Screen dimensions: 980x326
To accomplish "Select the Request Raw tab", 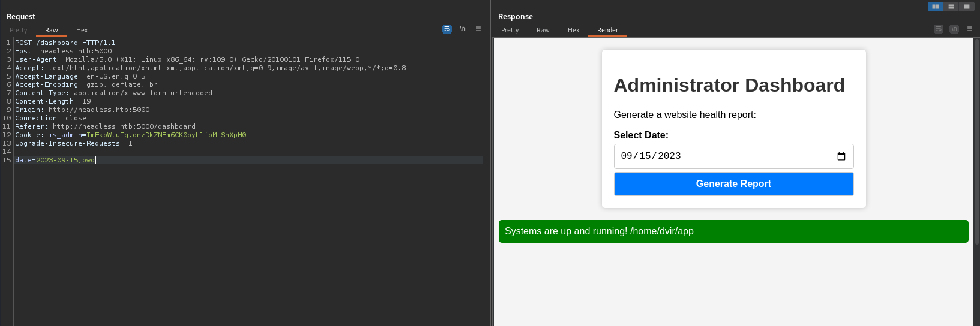I will pos(52,30).
